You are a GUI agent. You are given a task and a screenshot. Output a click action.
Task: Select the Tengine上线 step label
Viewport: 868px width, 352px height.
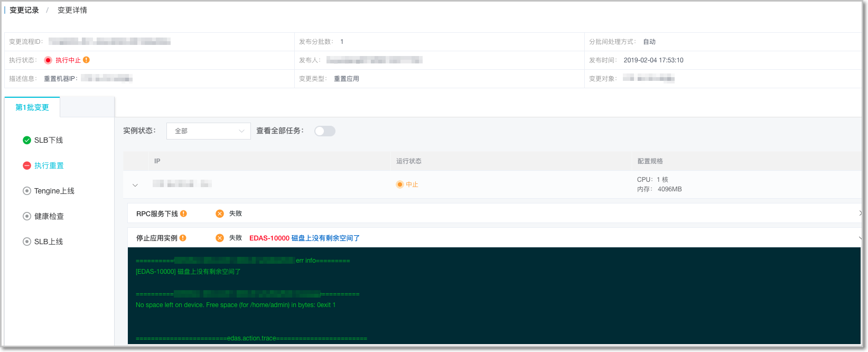(54, 191)
